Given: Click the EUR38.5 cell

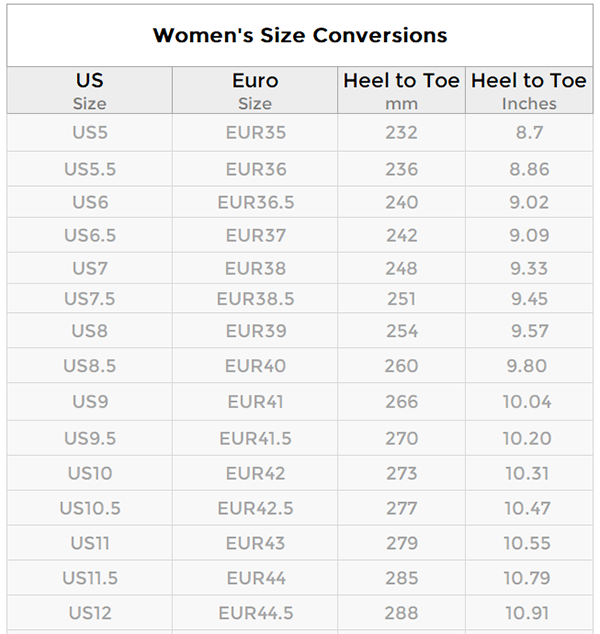Looking at the screenshot, I should pyautogui.click(x=255, y=299).
